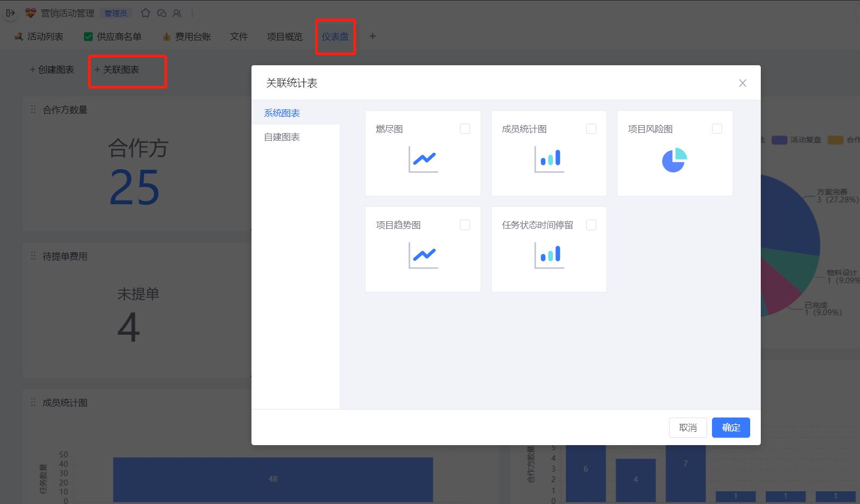This screenshot has width=860, height=504.
Task: Click the 营销活动管理 heart project icon
Action: point(31,13)
